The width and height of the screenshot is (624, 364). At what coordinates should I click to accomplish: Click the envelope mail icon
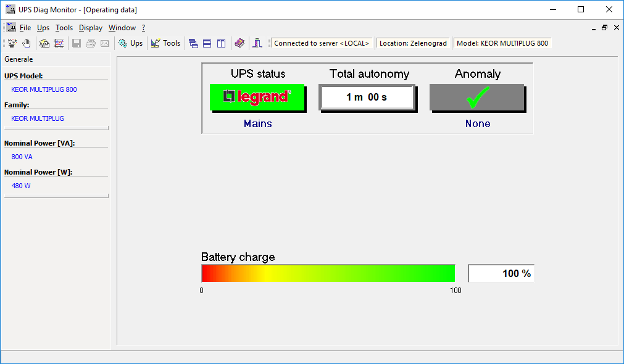click(105, 43)
